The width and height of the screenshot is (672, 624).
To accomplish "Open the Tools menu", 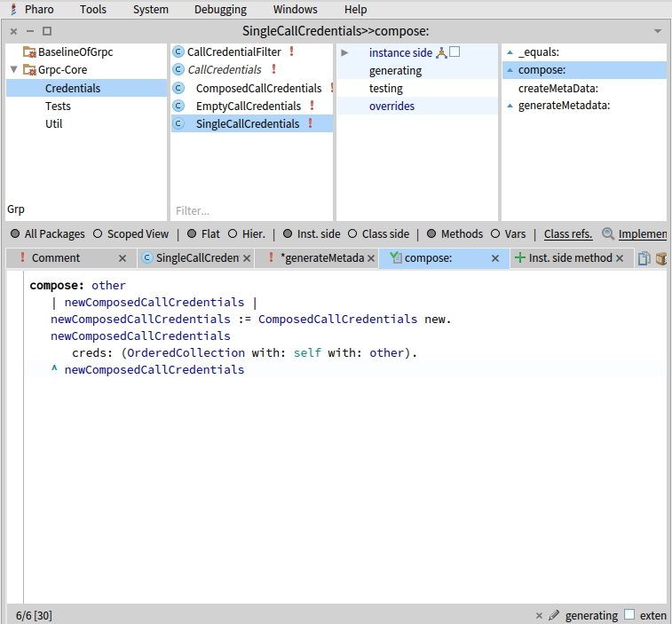I will point(92,9).
